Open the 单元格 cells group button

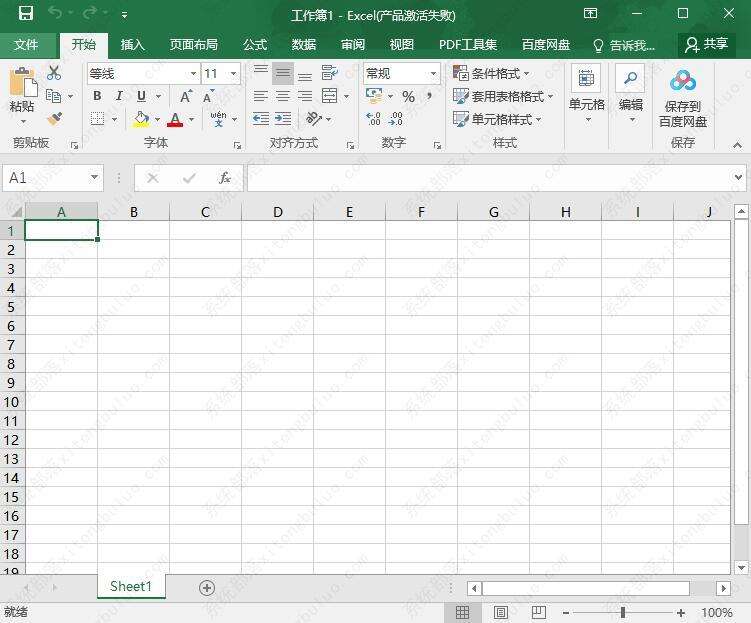pos(587,94)
